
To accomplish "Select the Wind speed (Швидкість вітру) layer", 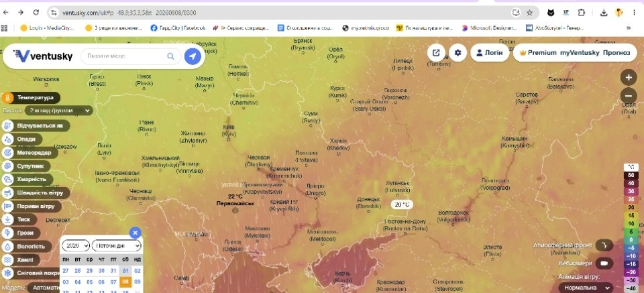I will click(36, 193).
